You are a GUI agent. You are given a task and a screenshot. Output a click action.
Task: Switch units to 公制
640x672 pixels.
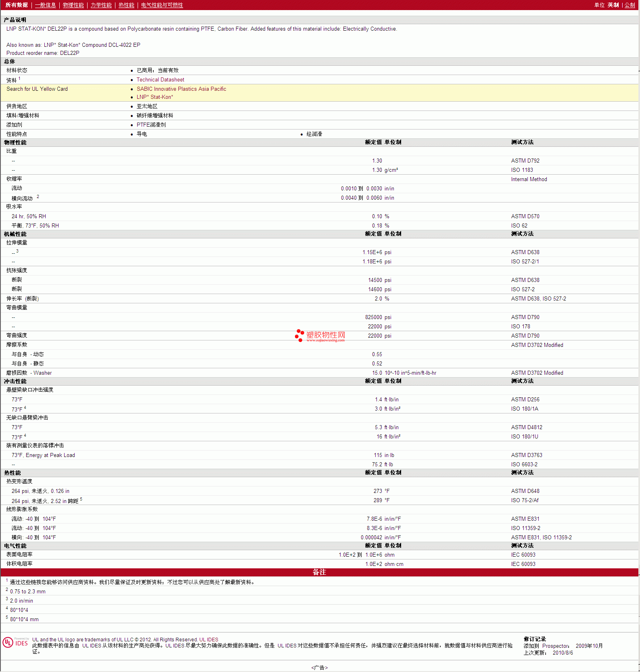pos(630,5)
